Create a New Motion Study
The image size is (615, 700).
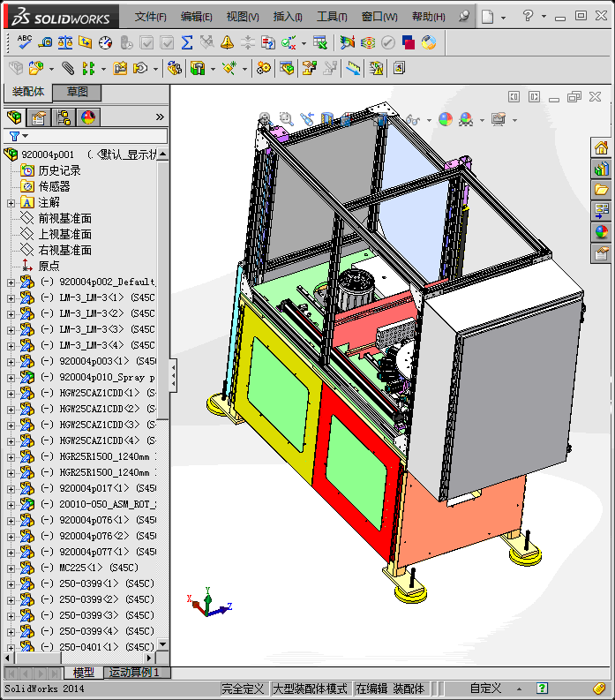[x=263, y=68]
